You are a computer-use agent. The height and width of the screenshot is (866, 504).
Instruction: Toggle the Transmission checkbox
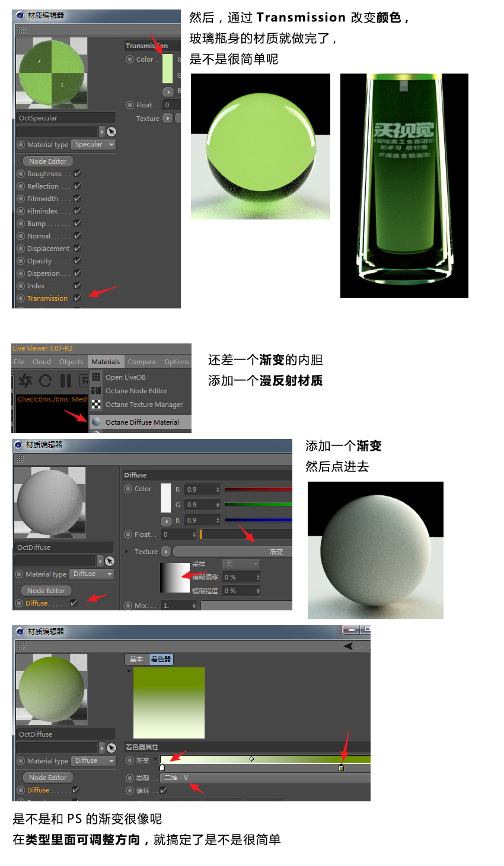pos(77,298)
